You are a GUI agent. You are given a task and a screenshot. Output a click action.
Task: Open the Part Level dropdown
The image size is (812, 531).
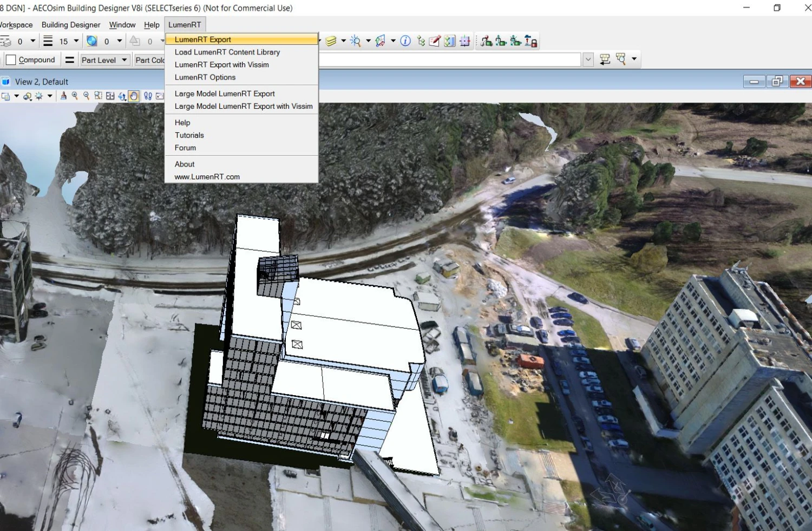pos(105,60)
